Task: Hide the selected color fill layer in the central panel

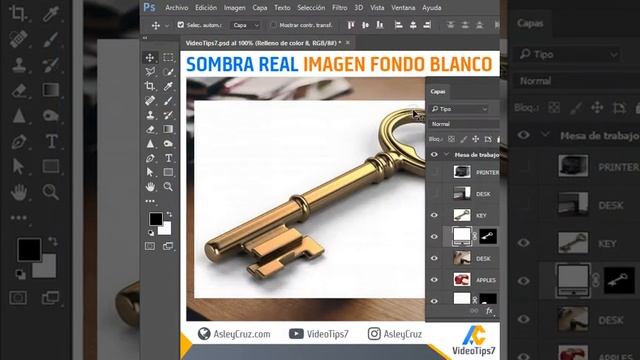Action: pyautogui.click(x=434, y=237)
